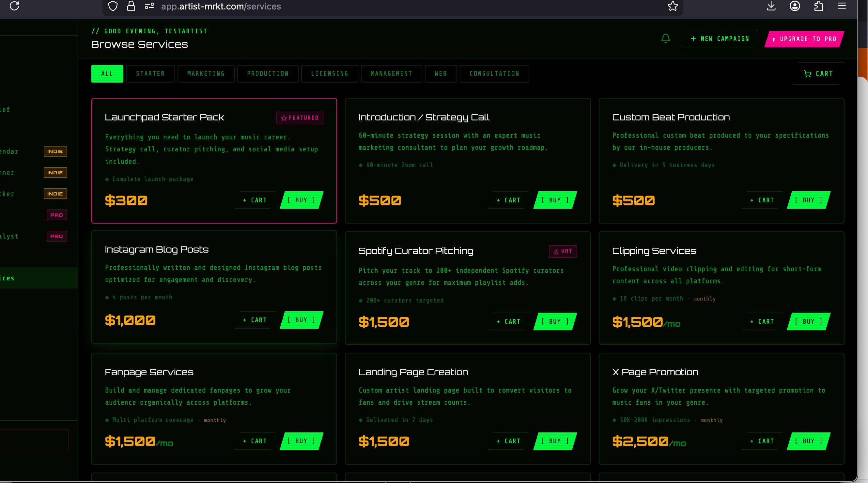Open the Fanpage Services title
This screenshot has width=868, height=483.
pos(149,372)
